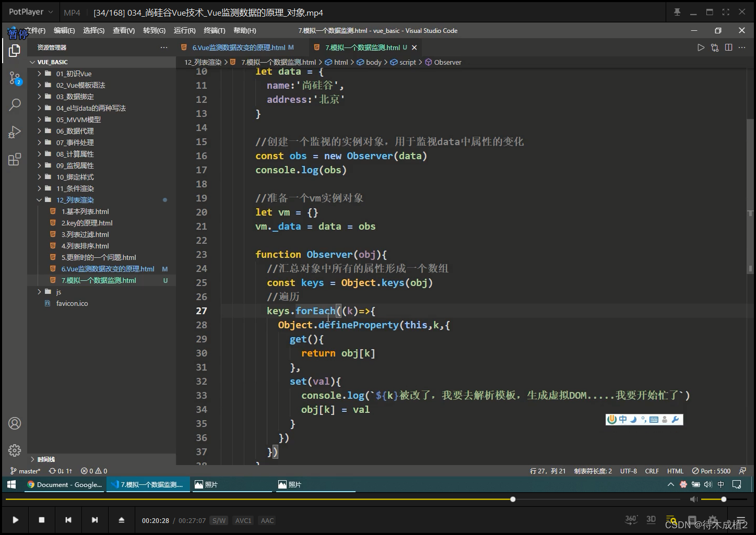Open a file with the PotPlayer eject button
The image size is (756, 535).
point(121,520)
